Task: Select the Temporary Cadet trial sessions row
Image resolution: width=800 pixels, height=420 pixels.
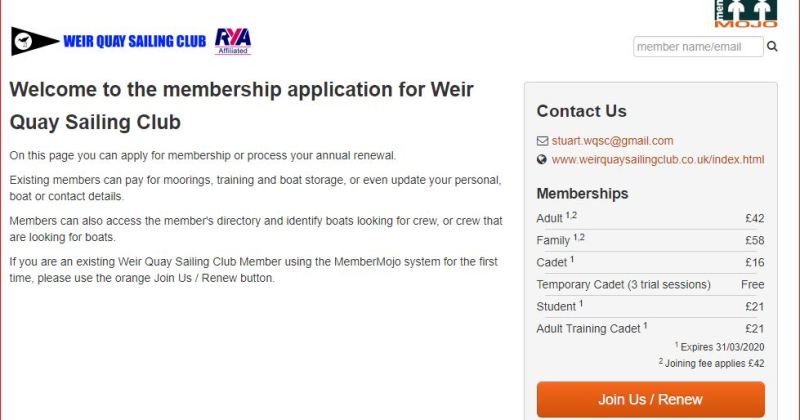Action: pyautogui.click(x=650, y=284)
